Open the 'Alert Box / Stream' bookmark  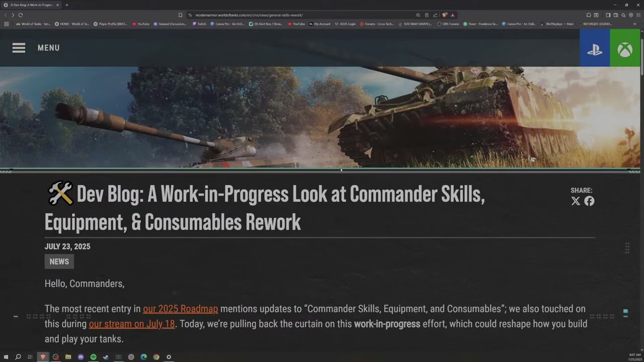(266, 24)
